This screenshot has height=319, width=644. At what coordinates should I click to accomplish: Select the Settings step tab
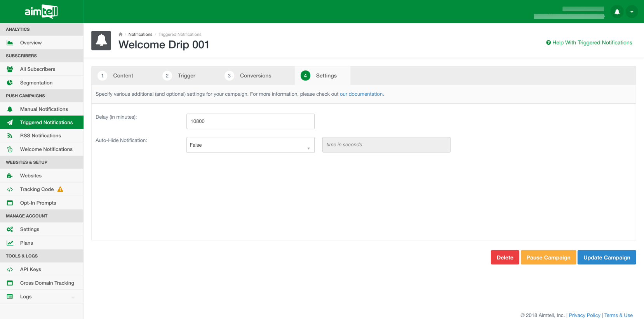[322, 75]
